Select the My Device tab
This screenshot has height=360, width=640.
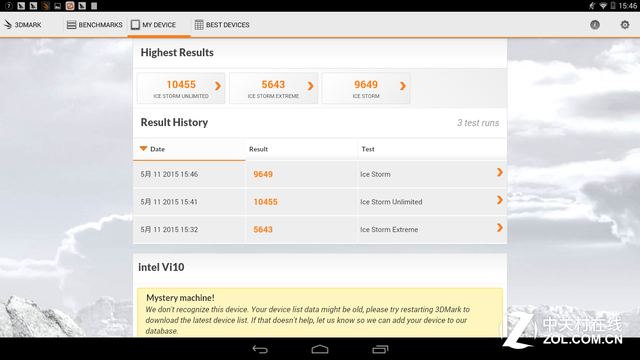153,25
